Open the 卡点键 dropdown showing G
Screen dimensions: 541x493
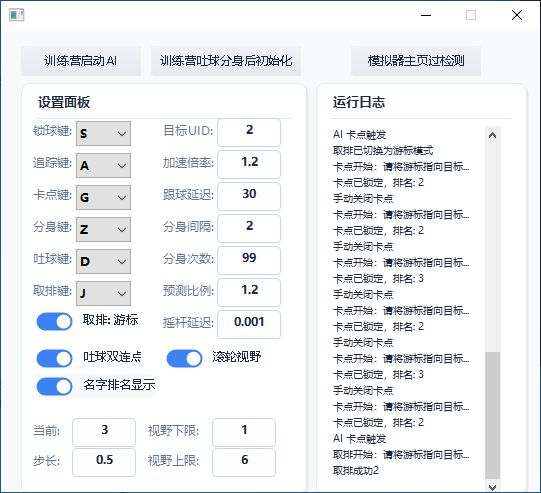103,197
